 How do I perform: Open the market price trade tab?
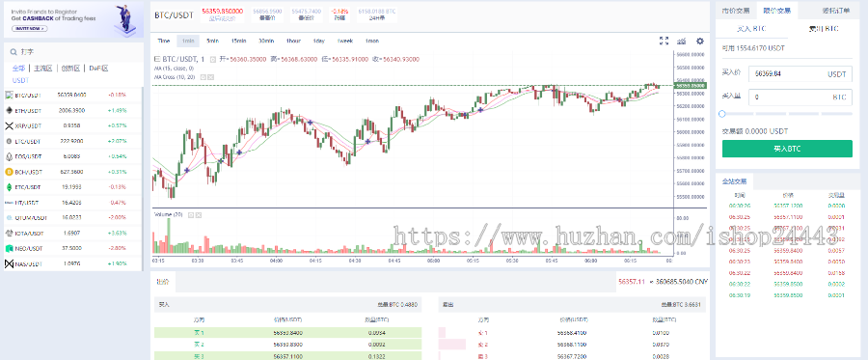736,10
